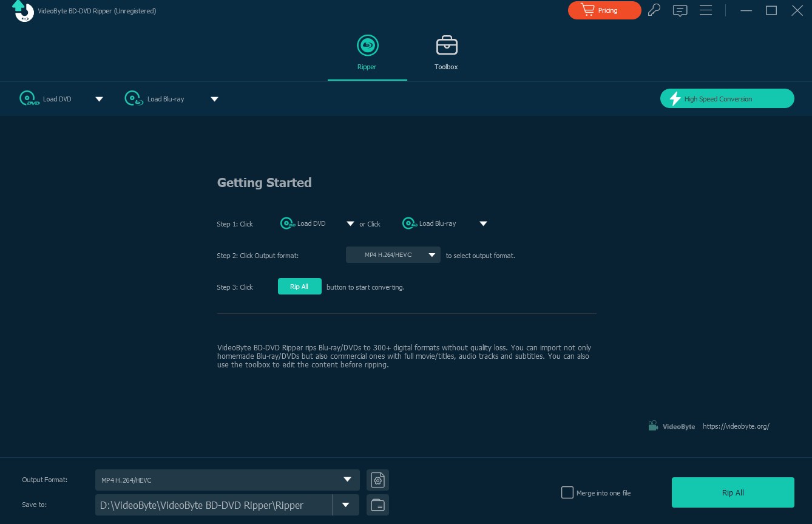Switch to the Toolbox tab
The width and height of the screenshot is (812, 524).
446,53
